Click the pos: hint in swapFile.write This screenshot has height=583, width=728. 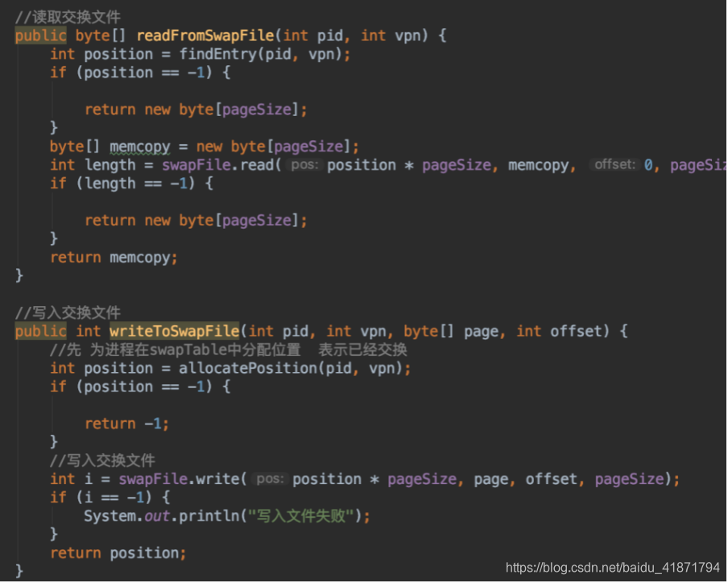pos(271,478)
